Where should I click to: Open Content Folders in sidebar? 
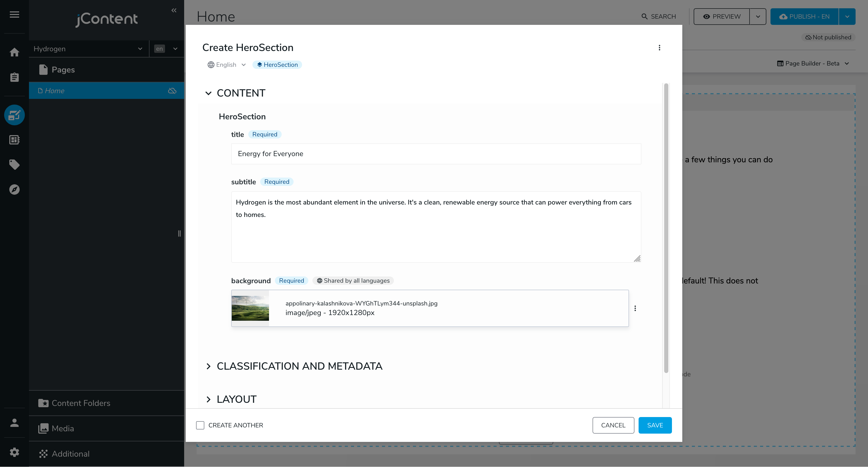tap(81, 403)
